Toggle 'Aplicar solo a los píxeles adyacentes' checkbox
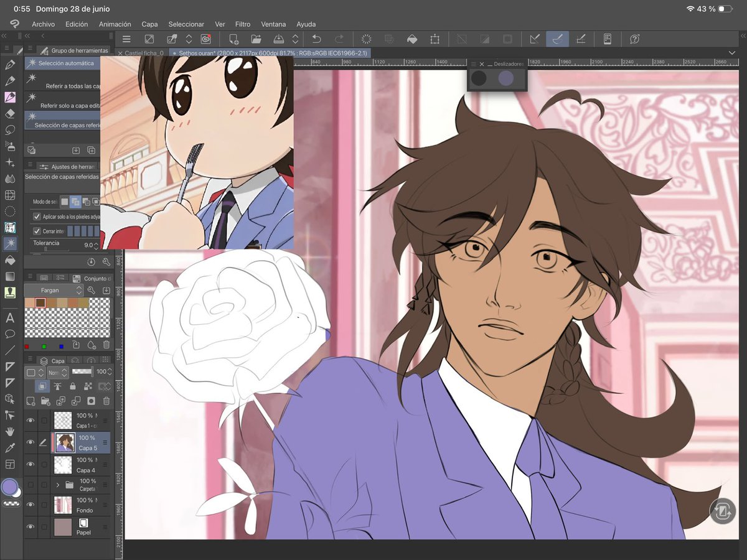Viewport: 747px width, 560px height. tap(37, 217)
